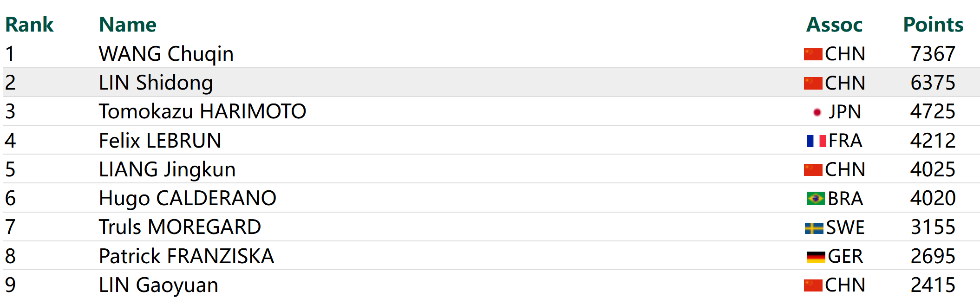This screenshot has height=298, width=980.
Task: Click the Sweden flag icon
Action: pos(814,228)
